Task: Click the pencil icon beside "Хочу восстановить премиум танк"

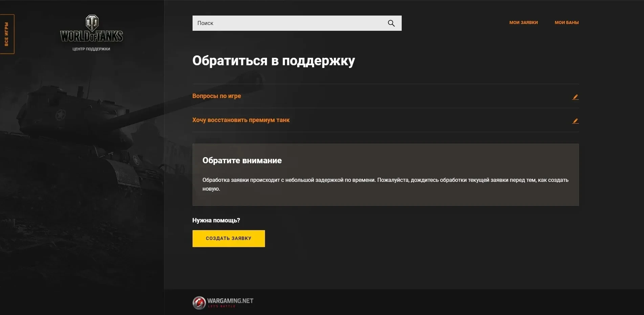Action: (x=575, y=120)
